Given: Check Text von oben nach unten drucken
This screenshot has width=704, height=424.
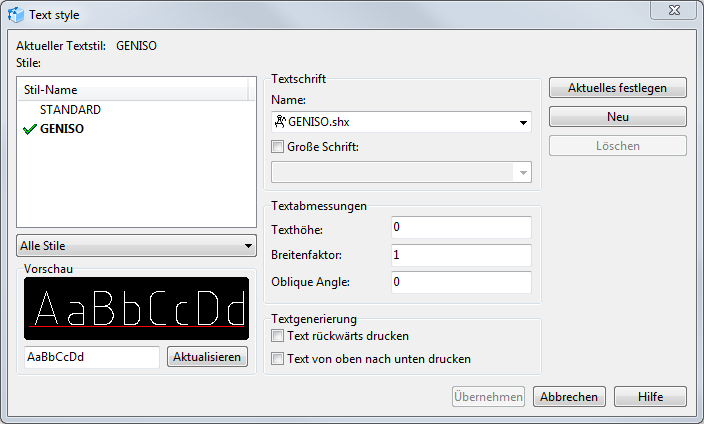Looking at the screenshot, I should coord(279,358).
